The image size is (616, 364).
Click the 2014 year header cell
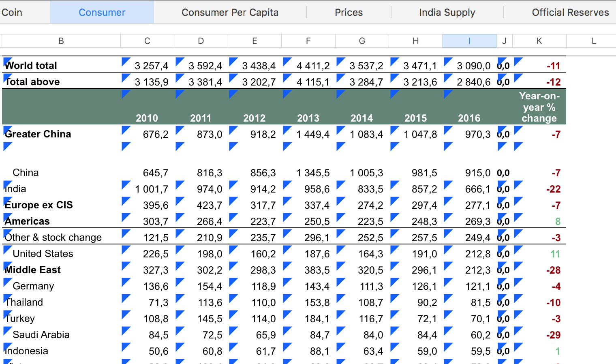361,118
